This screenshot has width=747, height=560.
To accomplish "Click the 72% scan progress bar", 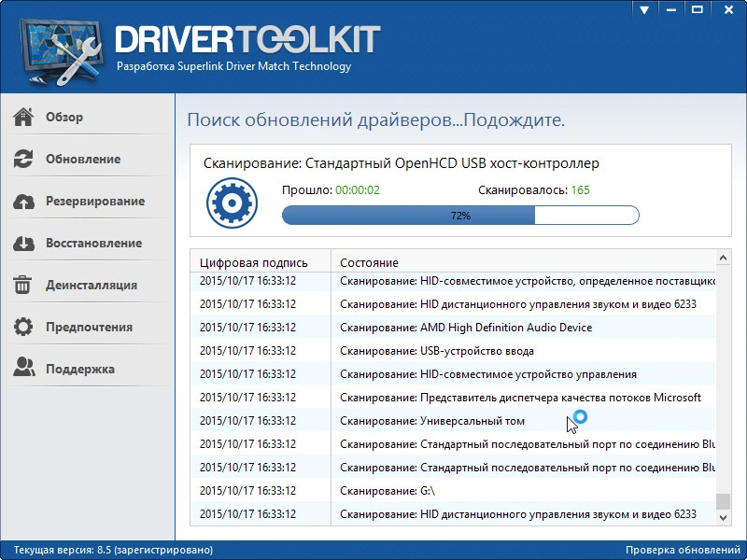I will tap(460, 216).
